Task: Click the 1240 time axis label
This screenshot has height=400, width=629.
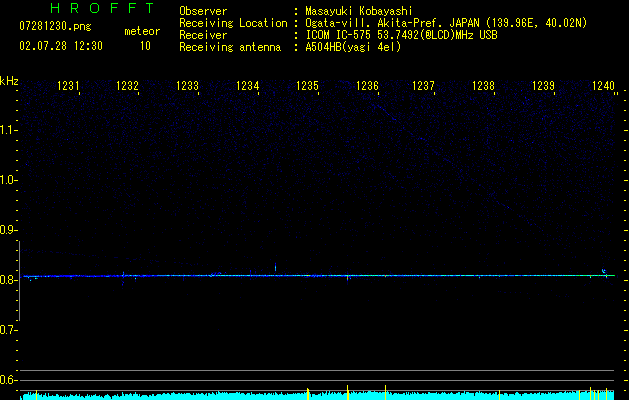Action: pyautogui.click(x=603, y=85)
